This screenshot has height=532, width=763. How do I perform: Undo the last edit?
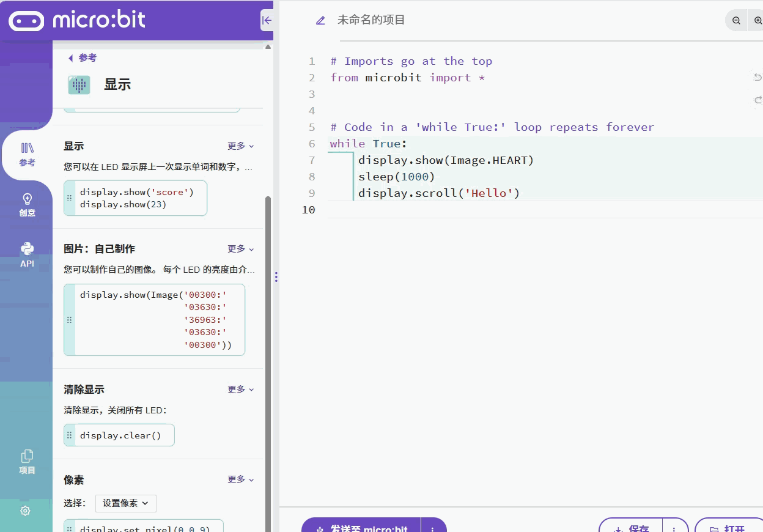(758, 77)
